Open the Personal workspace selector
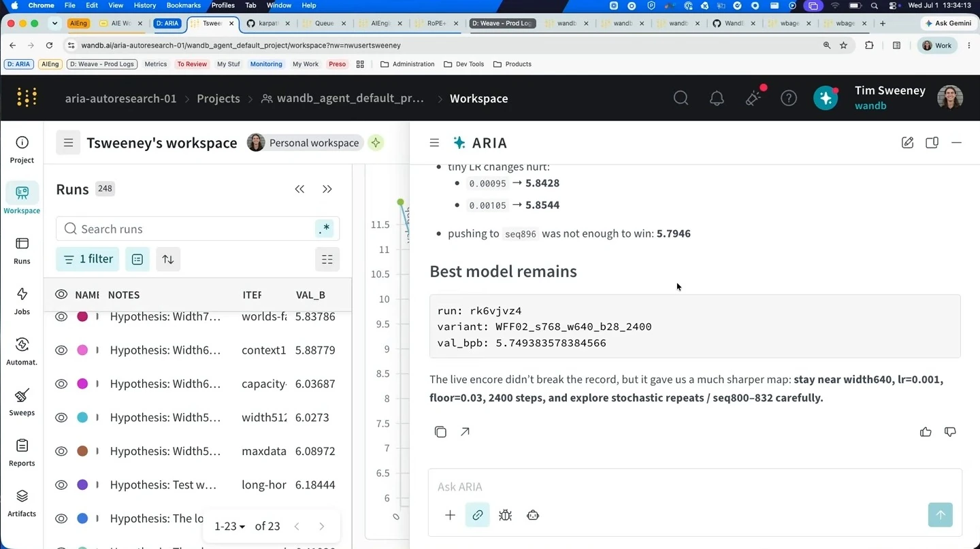This screenshot has height=549, width=980. [304, 143]
